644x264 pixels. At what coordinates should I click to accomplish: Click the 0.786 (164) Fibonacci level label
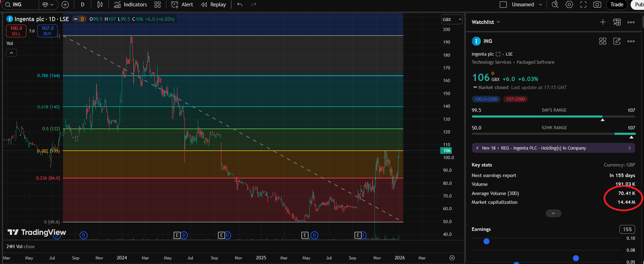coord(48,76)
